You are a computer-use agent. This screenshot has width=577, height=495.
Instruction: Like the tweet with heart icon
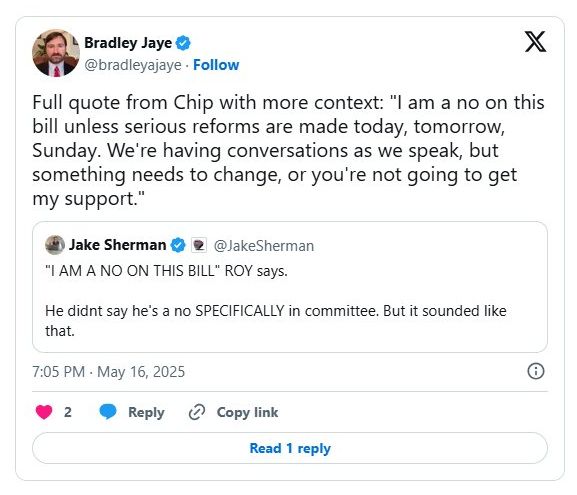44,412
